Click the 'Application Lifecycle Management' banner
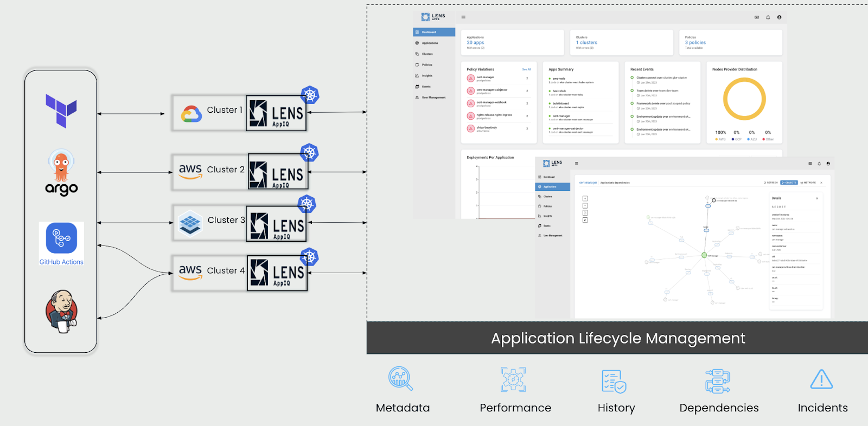 (x=618, y=338)
